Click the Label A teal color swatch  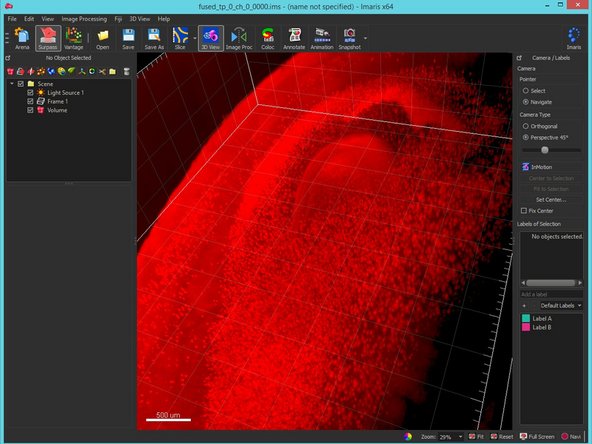coord(526,318)
